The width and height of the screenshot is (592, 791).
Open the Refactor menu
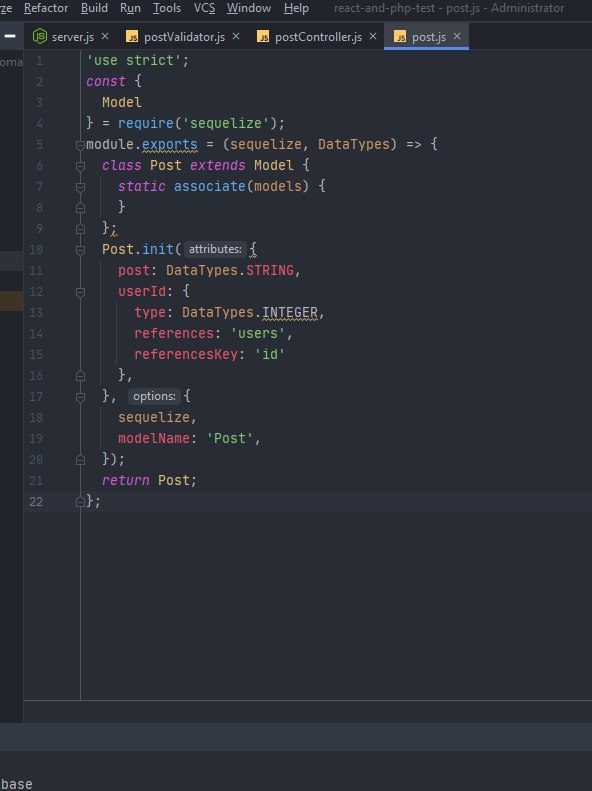pyautogui.click(x=46, y=8)
